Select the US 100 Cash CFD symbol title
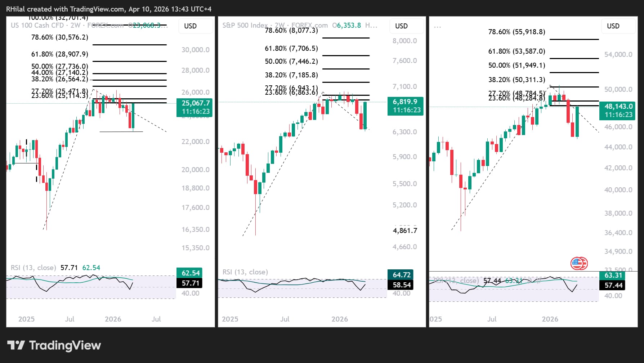The height and width of the screenshot is (363, 644). click(37, 25)
